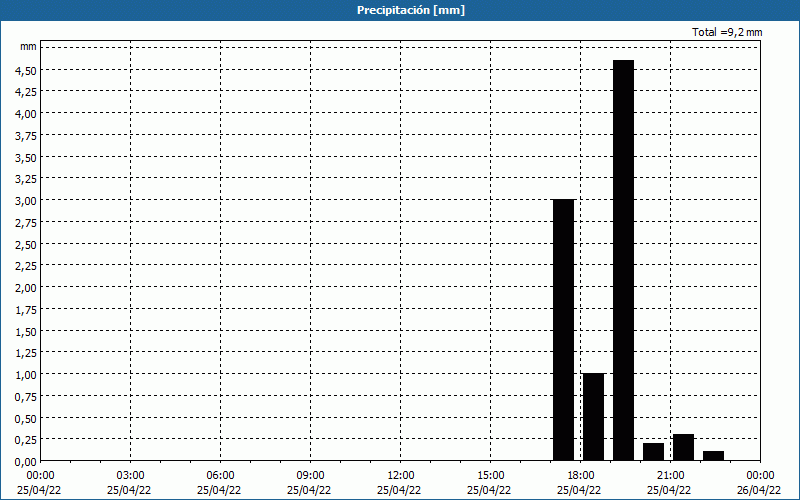This screenshot has height=500, width=800.
Task: Select the 26/04/22 date label
Action: (x=759, y=490)
